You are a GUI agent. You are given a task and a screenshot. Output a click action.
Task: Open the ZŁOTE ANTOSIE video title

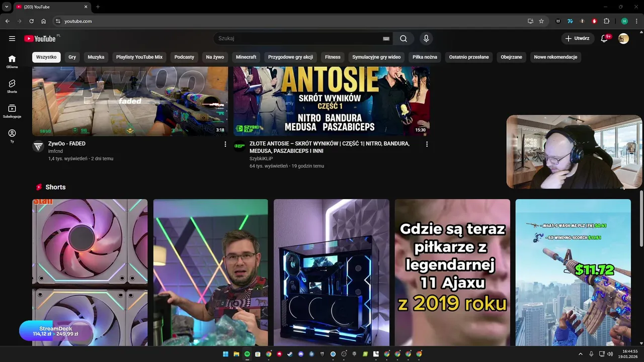click(330, 147)
